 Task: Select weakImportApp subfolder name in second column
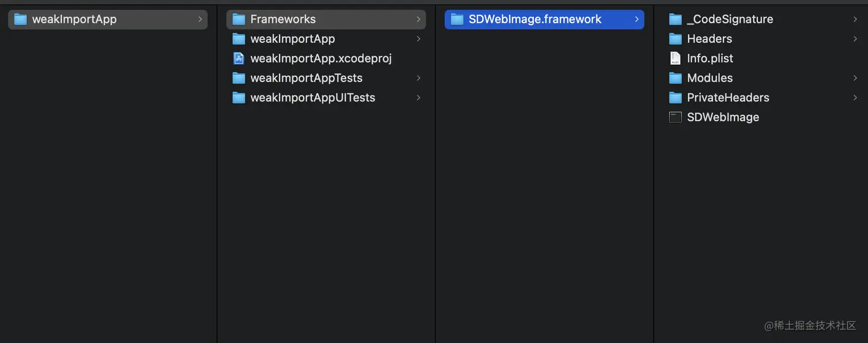(x=292, y=39)
